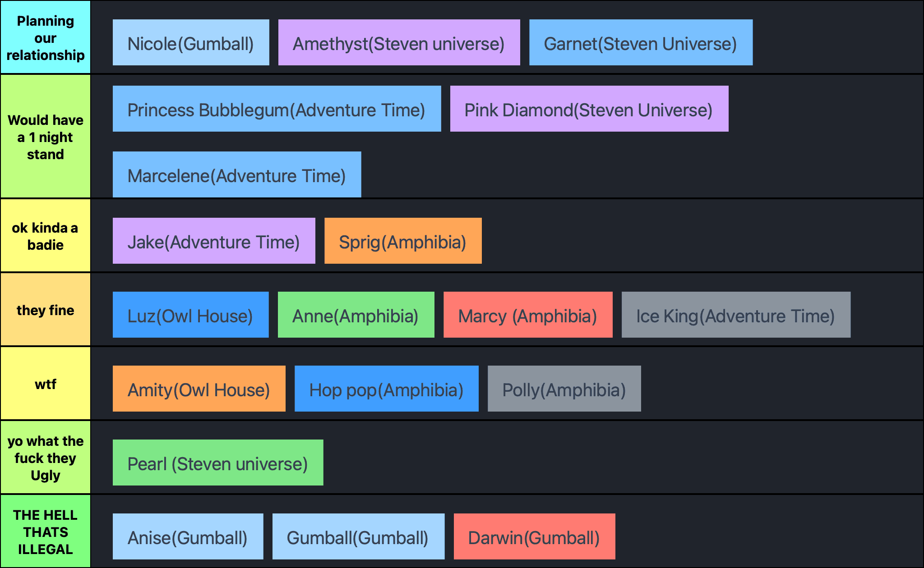Click the 'wtf' tier label
This screenshot has width=924, height=568.
46,384
